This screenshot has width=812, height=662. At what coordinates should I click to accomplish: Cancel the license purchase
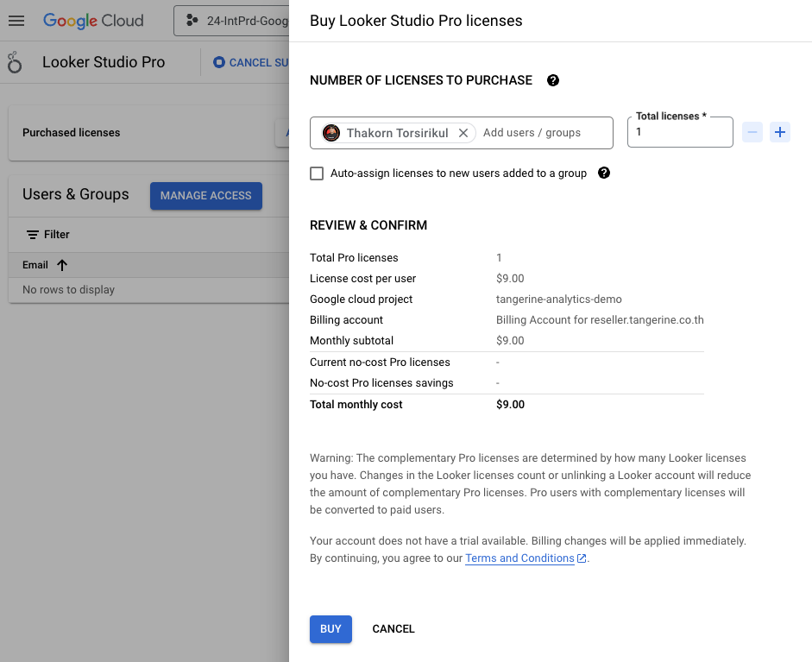click(x=393, y=629)
